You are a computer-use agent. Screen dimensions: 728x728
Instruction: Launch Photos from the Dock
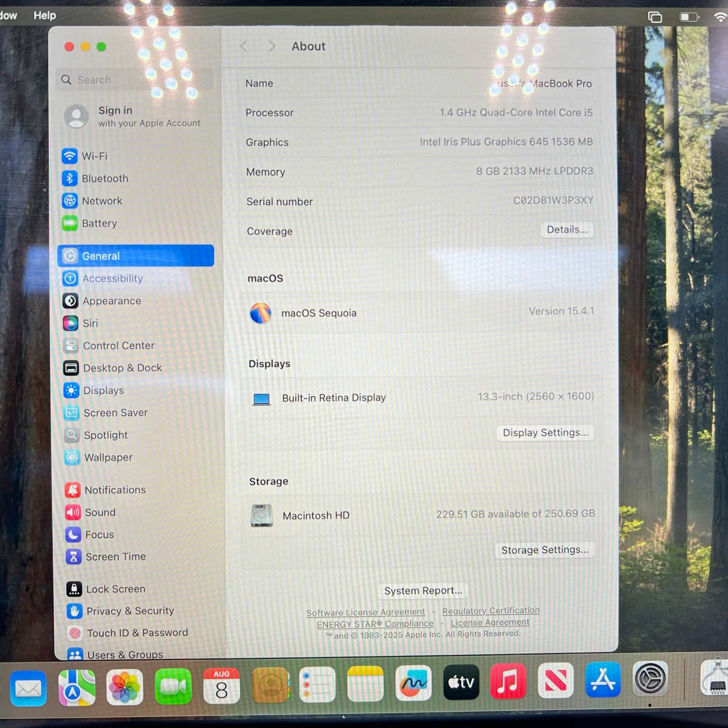click(124, 687)
